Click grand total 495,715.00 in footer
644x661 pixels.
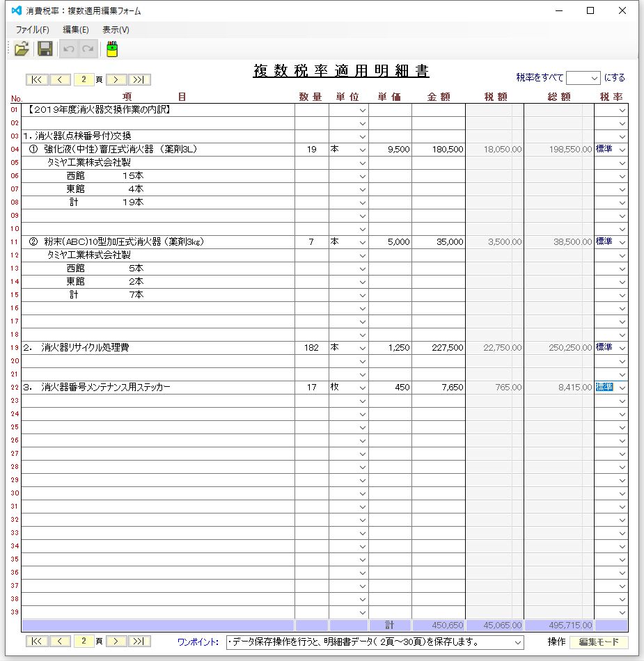tap(559, 626)
